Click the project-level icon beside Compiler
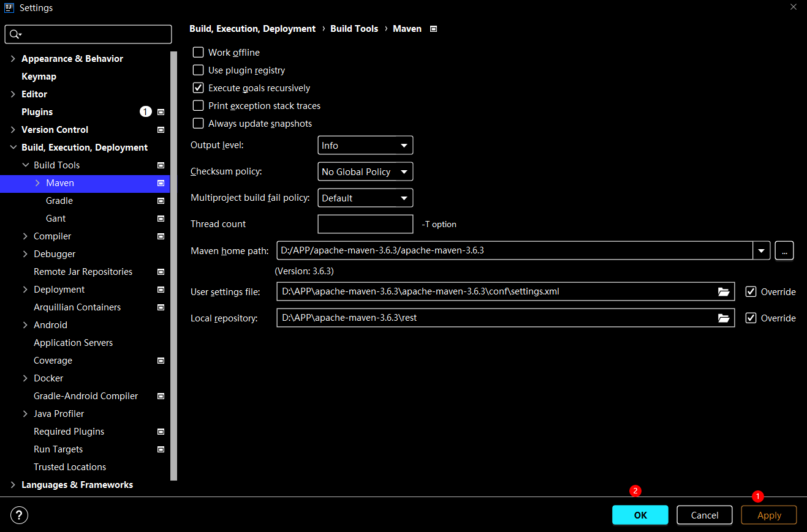Image resolution: width=807 pixels, height=532 pixels. 161,236
